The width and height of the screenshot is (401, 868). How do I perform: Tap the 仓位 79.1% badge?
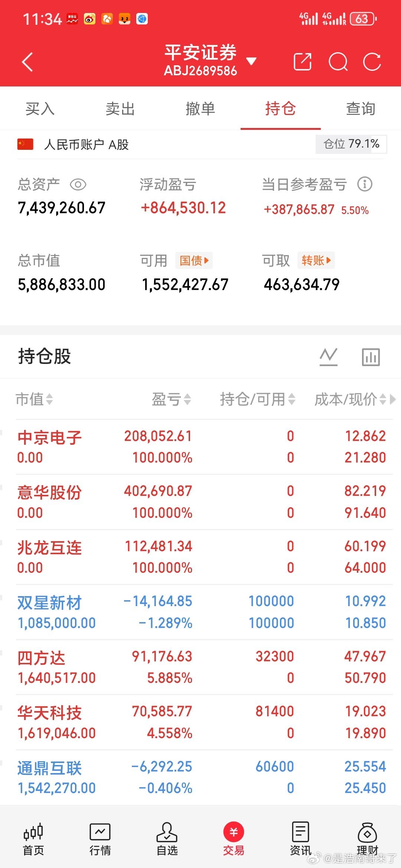[x=351, y=144]
